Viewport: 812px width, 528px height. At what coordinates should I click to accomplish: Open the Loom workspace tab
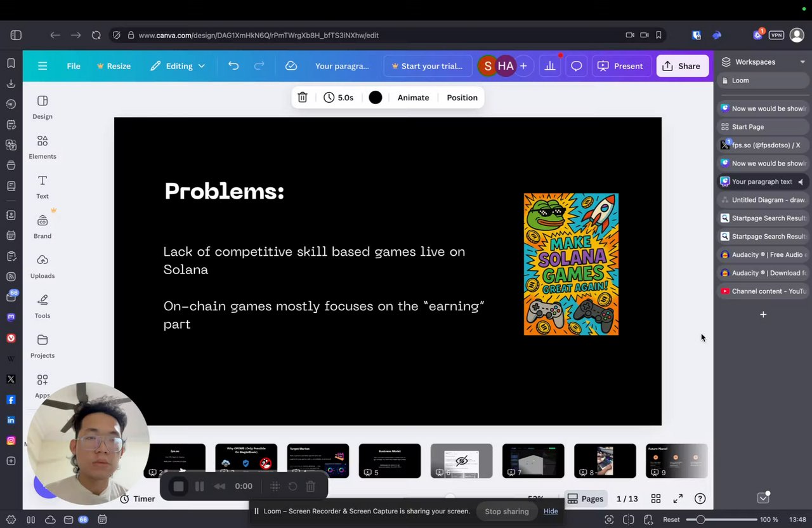click(763, 81)
